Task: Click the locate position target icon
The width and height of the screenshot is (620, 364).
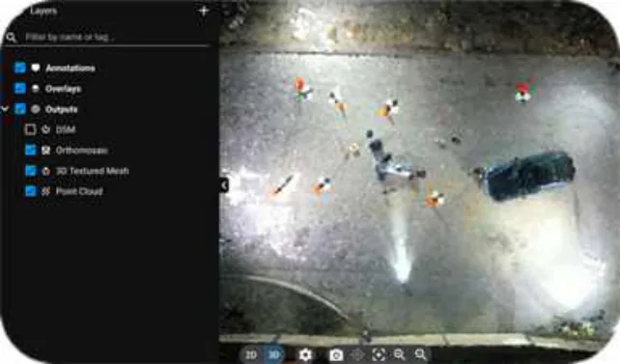Action: tap(357, 355)
